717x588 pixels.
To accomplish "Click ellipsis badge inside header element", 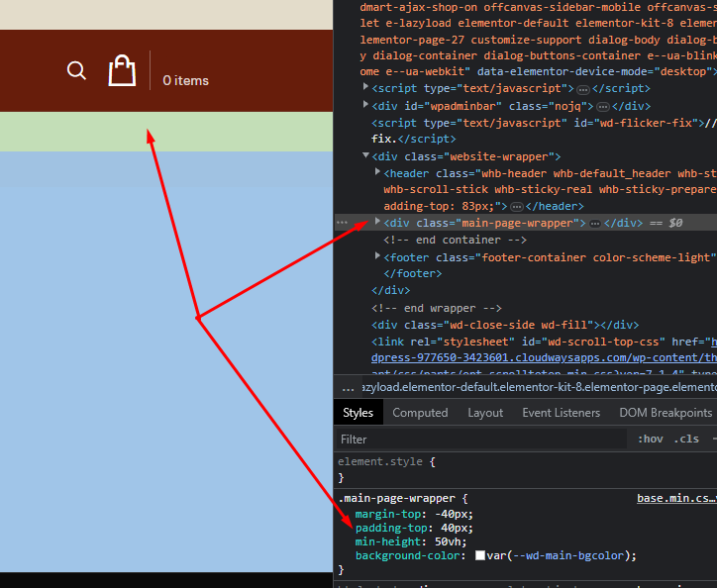I will coord(517,207).
